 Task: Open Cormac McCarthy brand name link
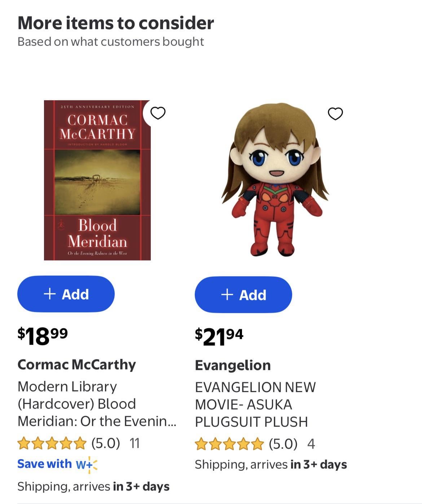(76, 364)
